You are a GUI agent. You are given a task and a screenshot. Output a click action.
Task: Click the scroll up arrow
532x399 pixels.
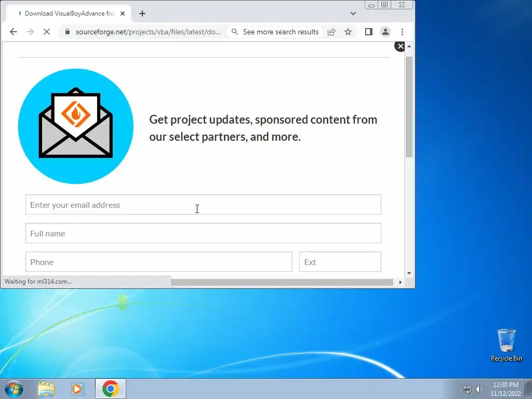tap(409, 46)
